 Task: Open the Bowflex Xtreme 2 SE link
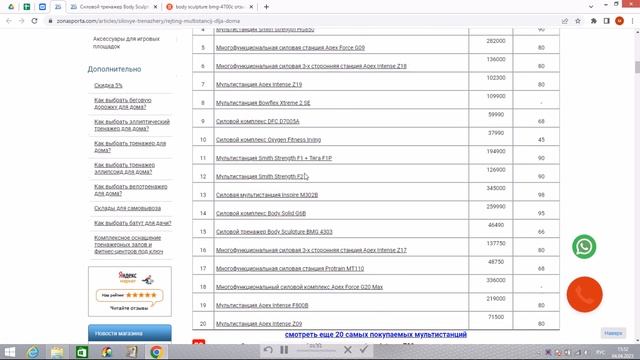coord(263,103)
